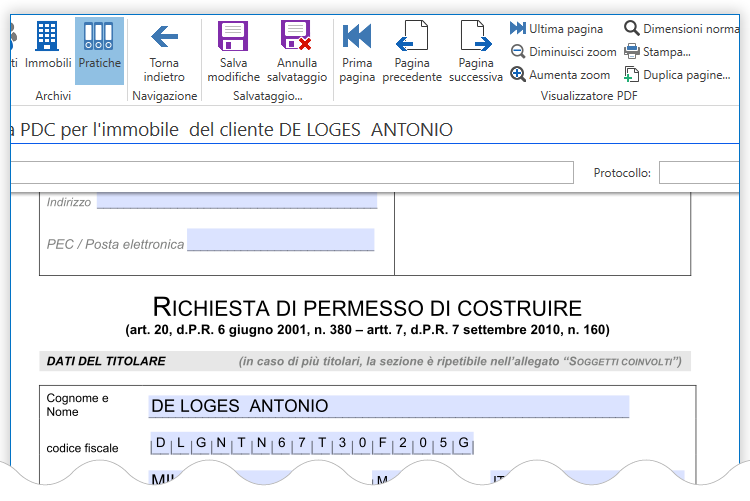
Task: Go to Pagina successiva
Action: 475,51
